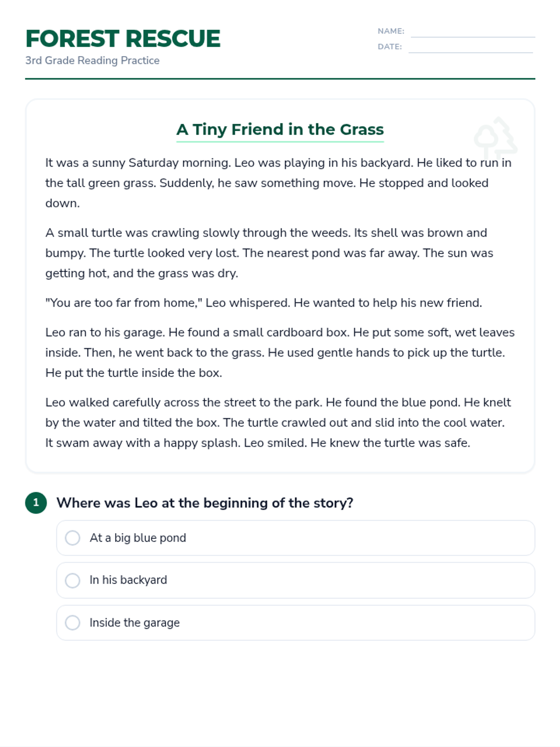Image resolution: width=560 pixels, height=747 pixels.
Task: Click the light green underline beneath the passage title
Action: [280, 141]
